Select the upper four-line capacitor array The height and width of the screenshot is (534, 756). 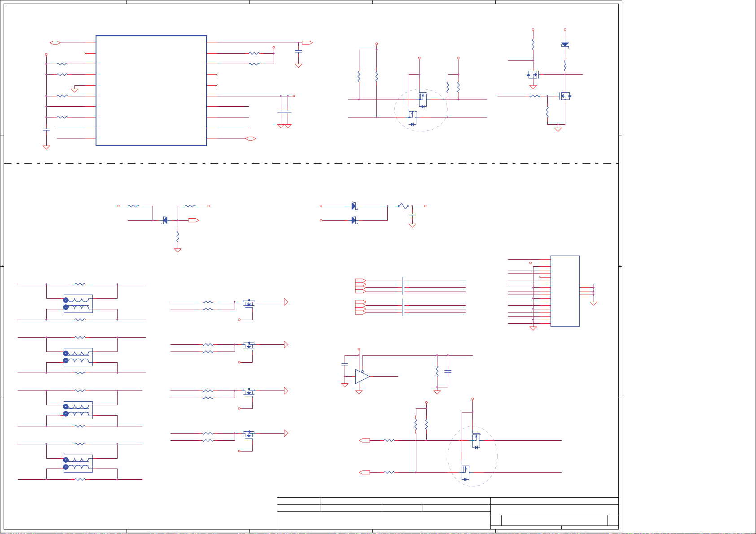pos(403,285)
